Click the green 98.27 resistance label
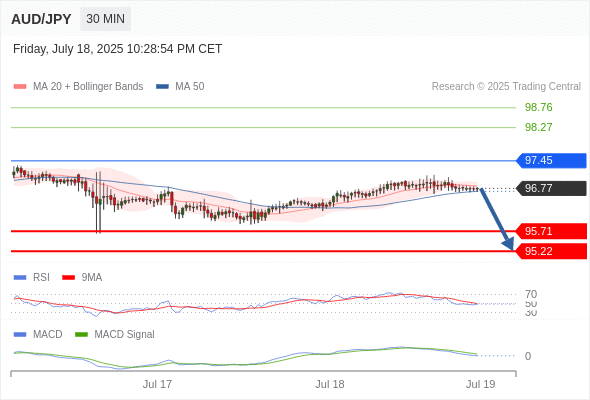 [x=538, y=127]
